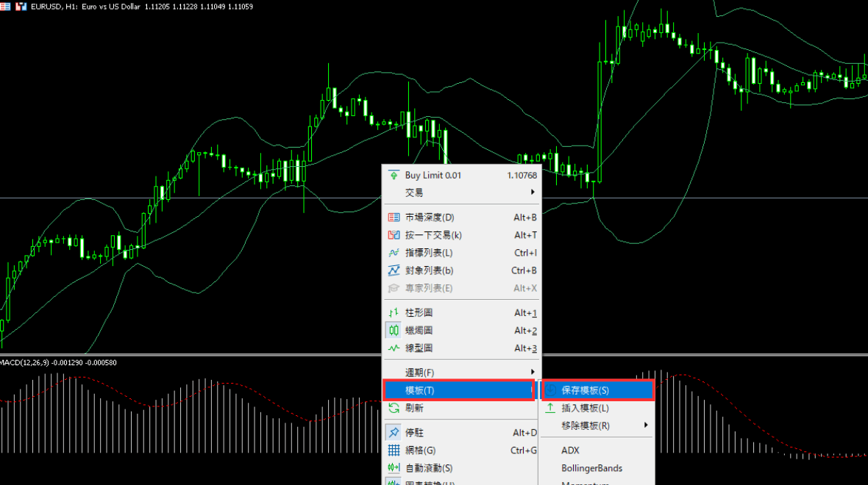Click the candlestick (蠟燭圖) icon
Screen dimensions: 868x485
394,330
